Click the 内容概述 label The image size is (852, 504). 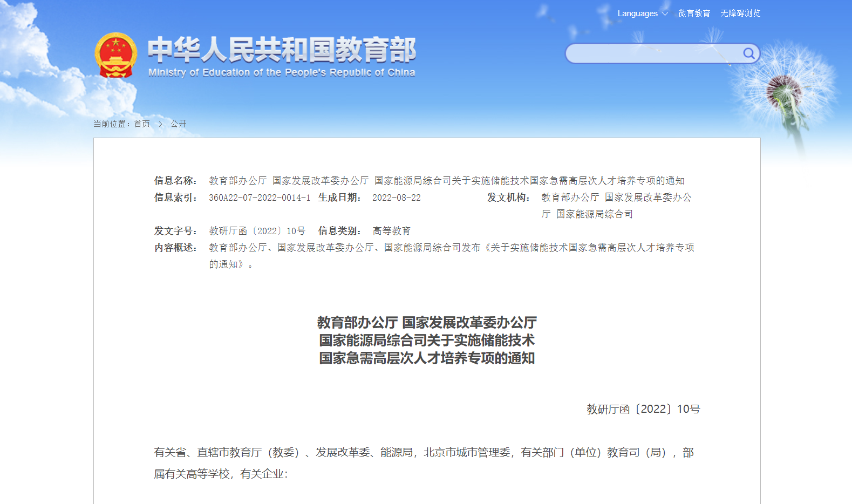(175, 248)
